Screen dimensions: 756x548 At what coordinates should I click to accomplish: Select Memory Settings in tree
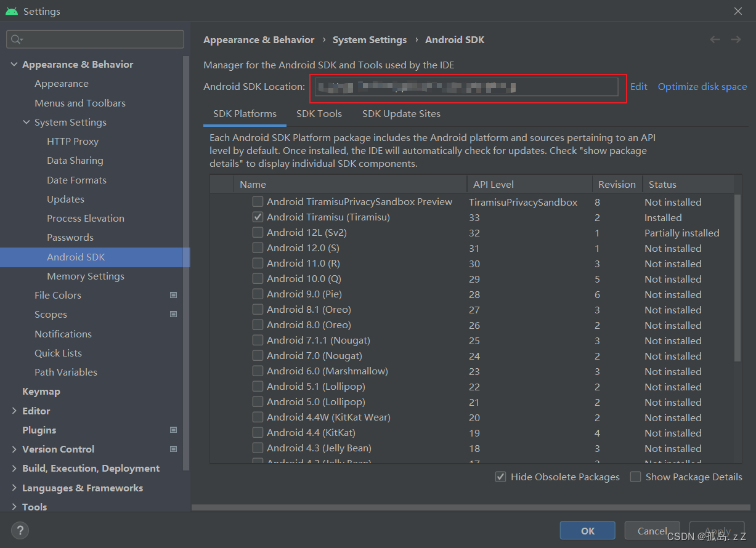86,276
